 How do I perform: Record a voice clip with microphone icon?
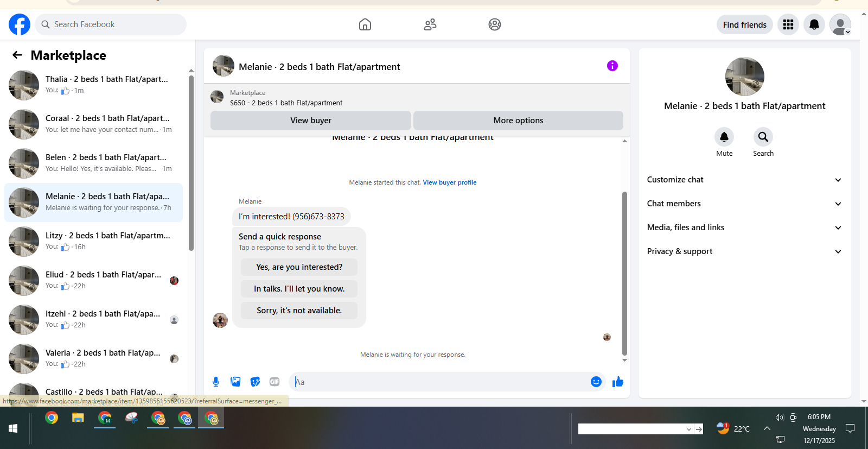(x=216, y=382)
